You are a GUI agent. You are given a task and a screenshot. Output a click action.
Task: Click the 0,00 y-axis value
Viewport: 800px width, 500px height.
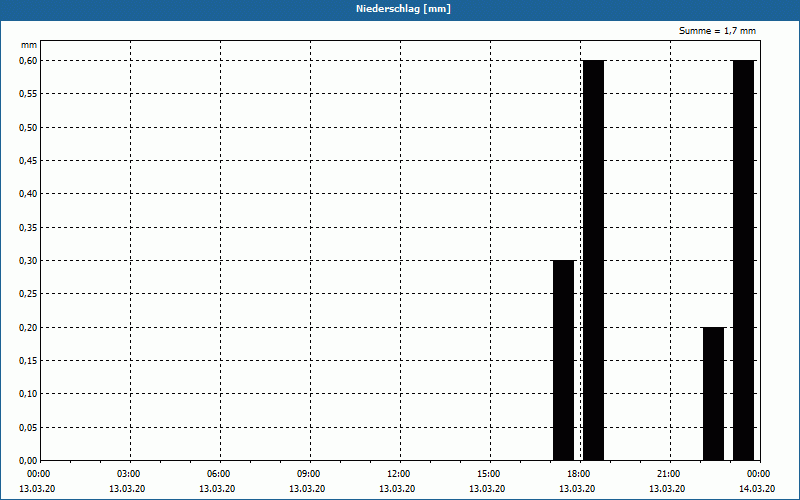[x=28, y=460]
